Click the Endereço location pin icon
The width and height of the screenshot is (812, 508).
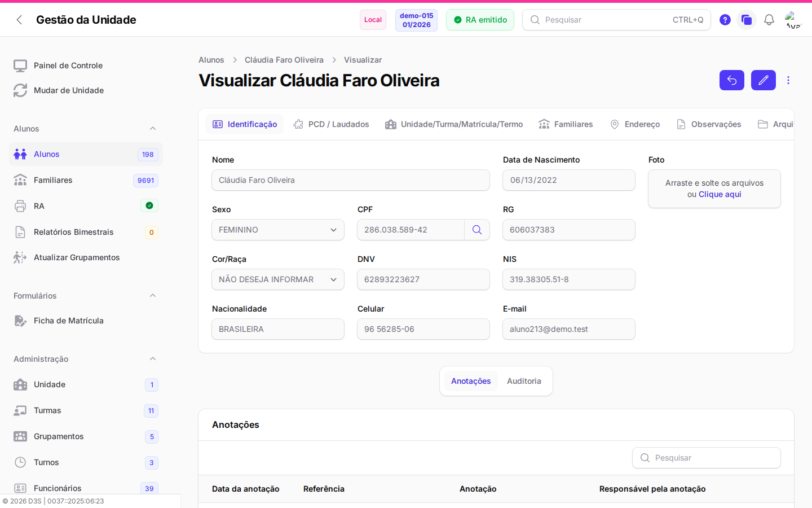click(x=615, y=124)
